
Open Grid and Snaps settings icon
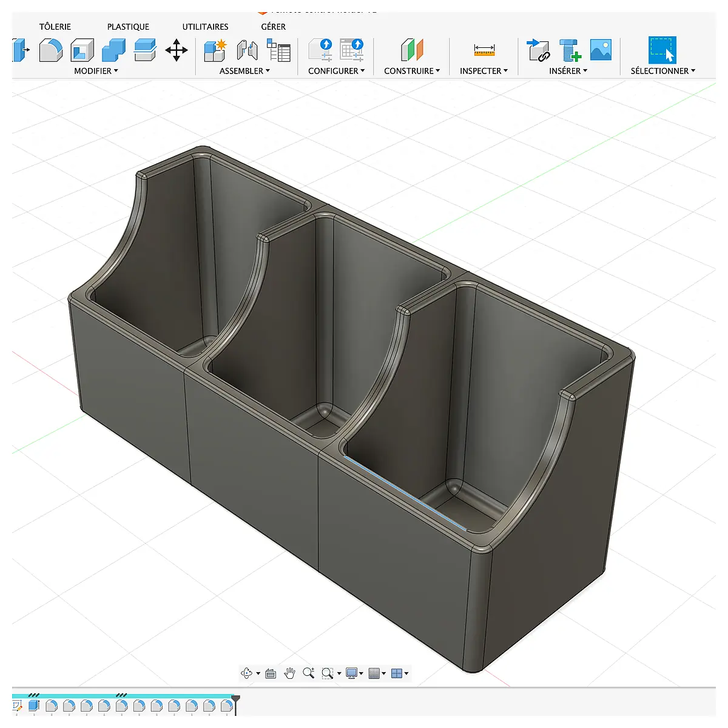374,673
